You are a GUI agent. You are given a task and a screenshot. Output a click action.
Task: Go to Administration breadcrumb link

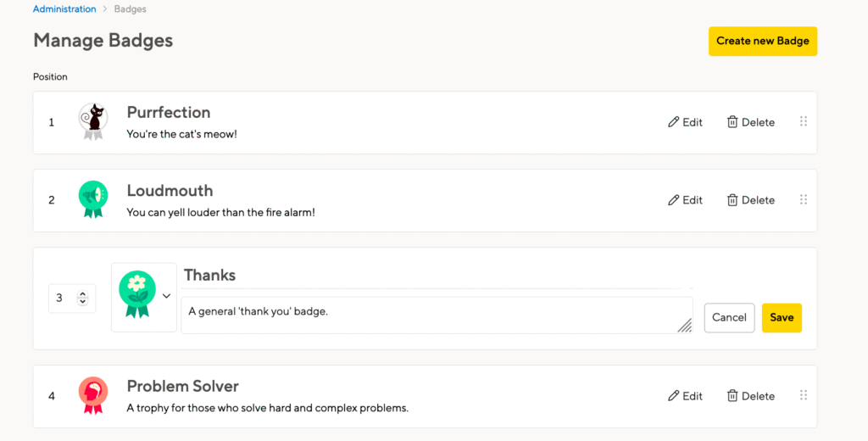click(x=64, y=8)
